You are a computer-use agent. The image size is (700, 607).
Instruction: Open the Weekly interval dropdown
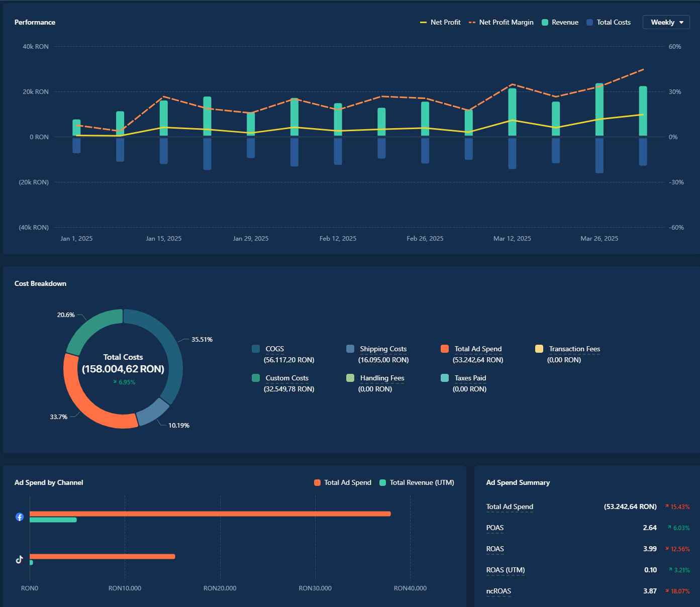pyautogui.click(x=666, y=23)
